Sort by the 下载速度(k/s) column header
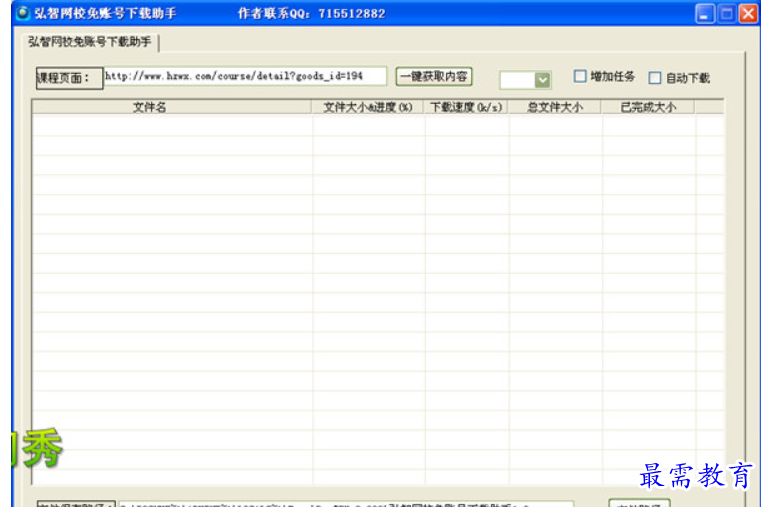This screenshot has height=507, width=761. point(466,107)
